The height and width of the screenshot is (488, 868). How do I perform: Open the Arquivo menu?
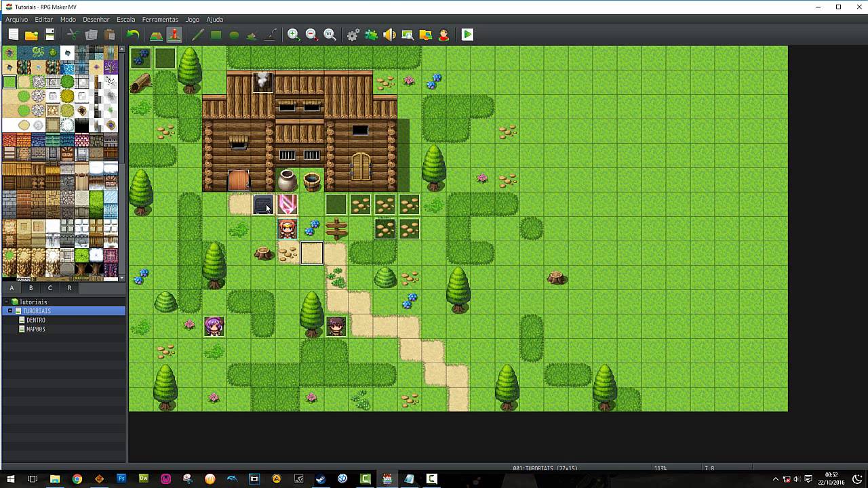click(x=17, y=20)
